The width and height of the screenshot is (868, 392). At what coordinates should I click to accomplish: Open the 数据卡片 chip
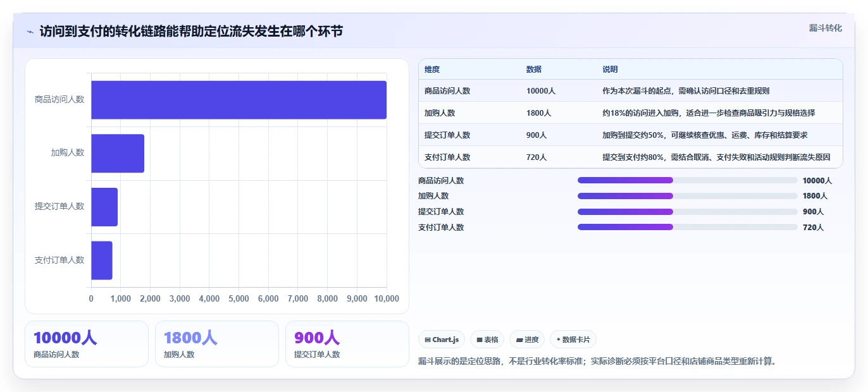[573, 340]
